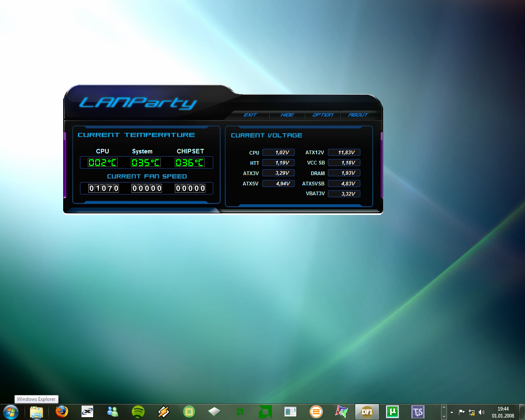Screen dimensions: 525x420
Task: Click the green round chip taskbar icon
Action: (189, 411)
